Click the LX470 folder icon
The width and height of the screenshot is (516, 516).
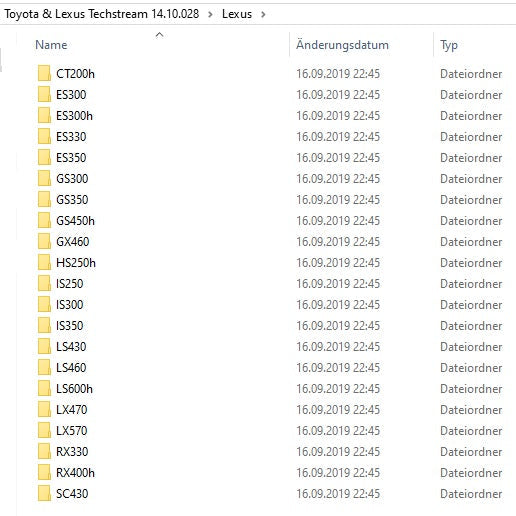tap(44, 409)
